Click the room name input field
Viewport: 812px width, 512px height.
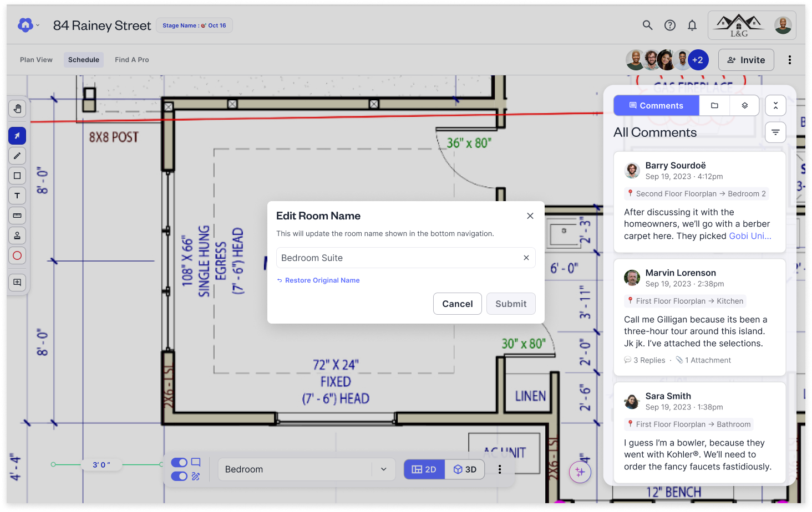406,258
